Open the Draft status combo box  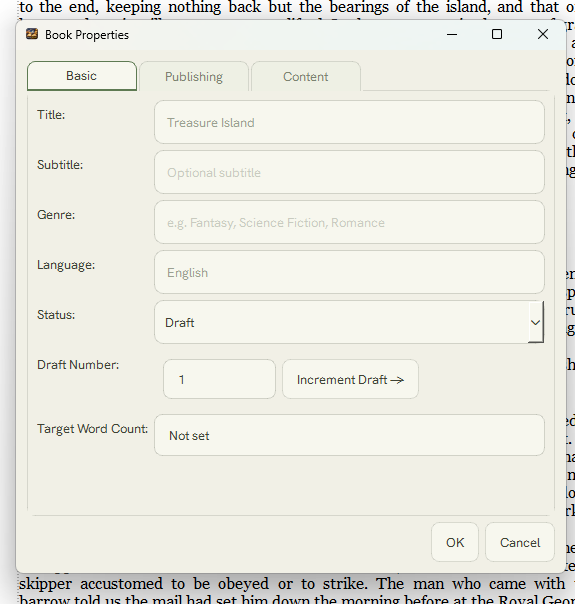(x=349, y=322)
